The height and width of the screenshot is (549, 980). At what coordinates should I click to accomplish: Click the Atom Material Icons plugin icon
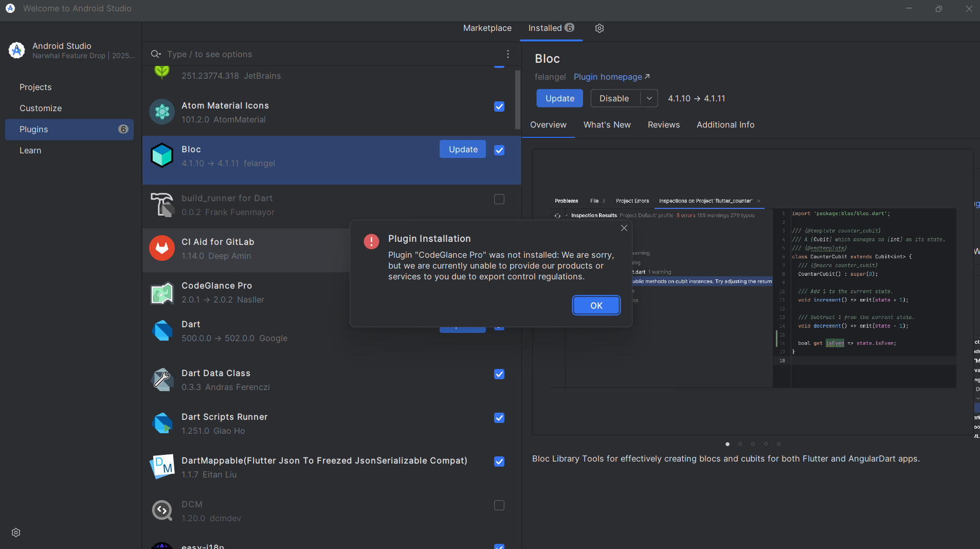tap(162, 112)
